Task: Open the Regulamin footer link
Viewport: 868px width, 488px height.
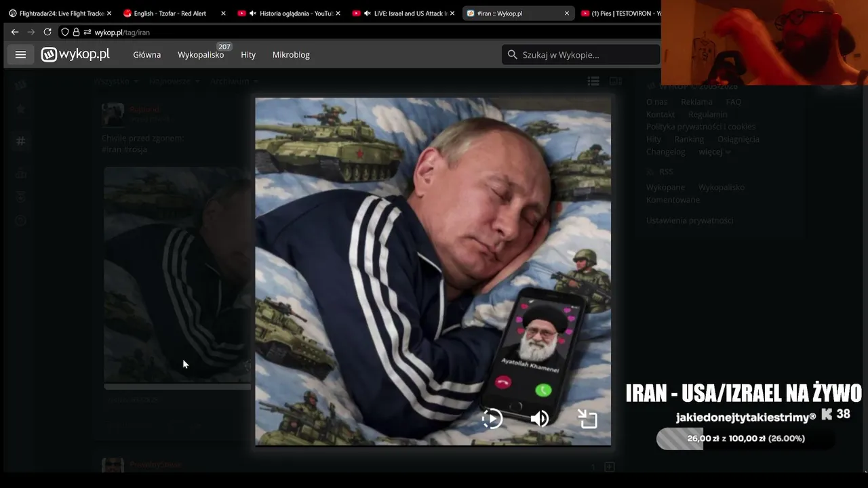Action: coord(707,115)
